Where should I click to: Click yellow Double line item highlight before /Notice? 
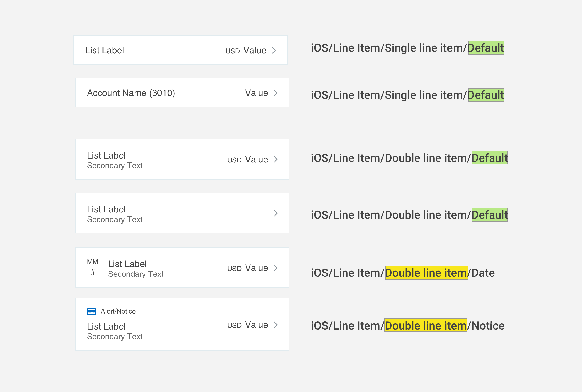426,325
